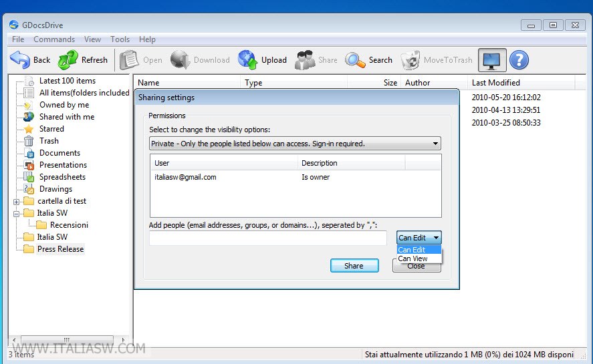
Task: Click the Upload globe icon
Action: tap(248, 59)
